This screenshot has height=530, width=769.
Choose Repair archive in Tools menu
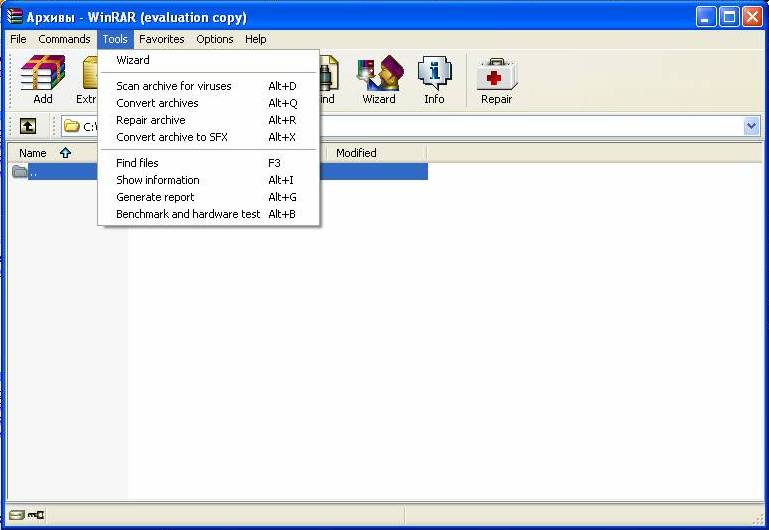pos(209,120)
